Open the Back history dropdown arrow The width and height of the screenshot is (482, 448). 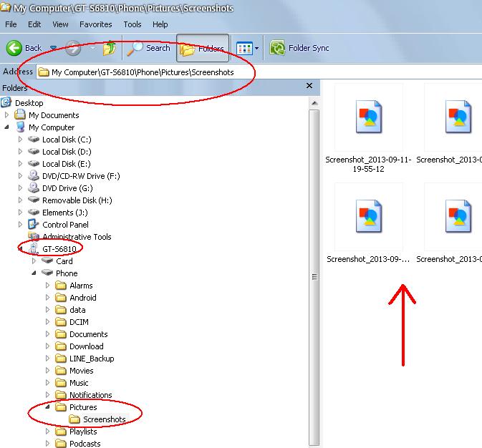pyautogui.click(x=54, y=48)
